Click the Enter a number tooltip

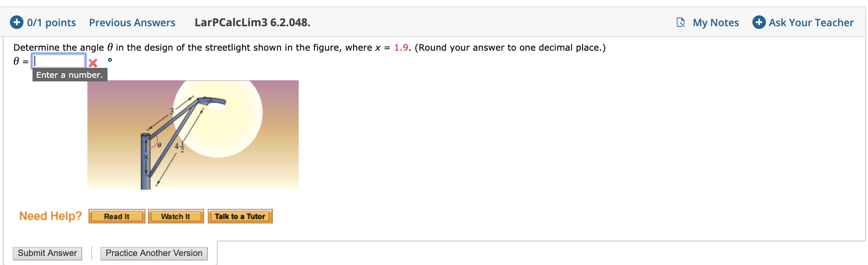(69, 75)
